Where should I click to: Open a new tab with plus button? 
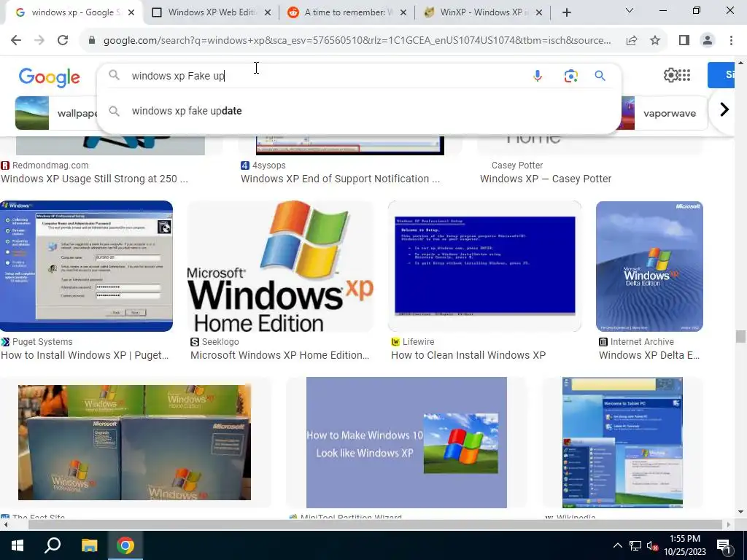click(566, 12)
